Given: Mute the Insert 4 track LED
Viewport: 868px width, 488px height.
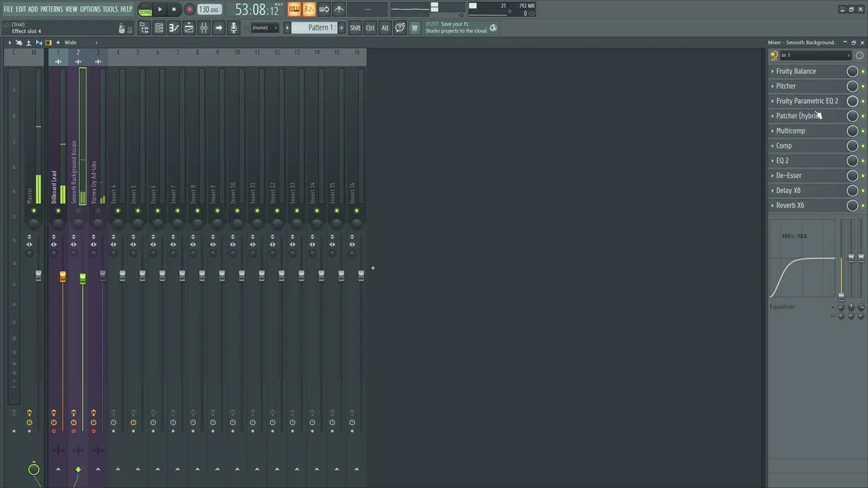Looking at the screenshot, I should coord(118,211).
